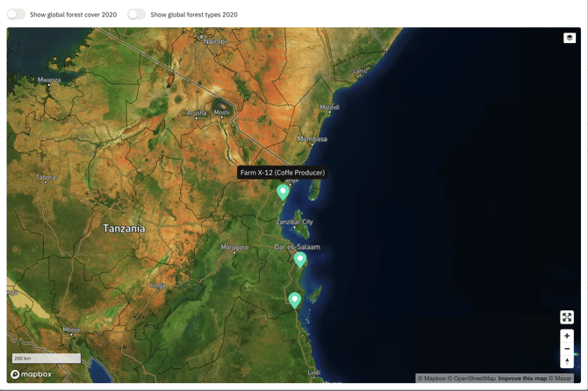
Task: Enter fullscreen map view
Action: pyautogui.click(x=567, y=317)
